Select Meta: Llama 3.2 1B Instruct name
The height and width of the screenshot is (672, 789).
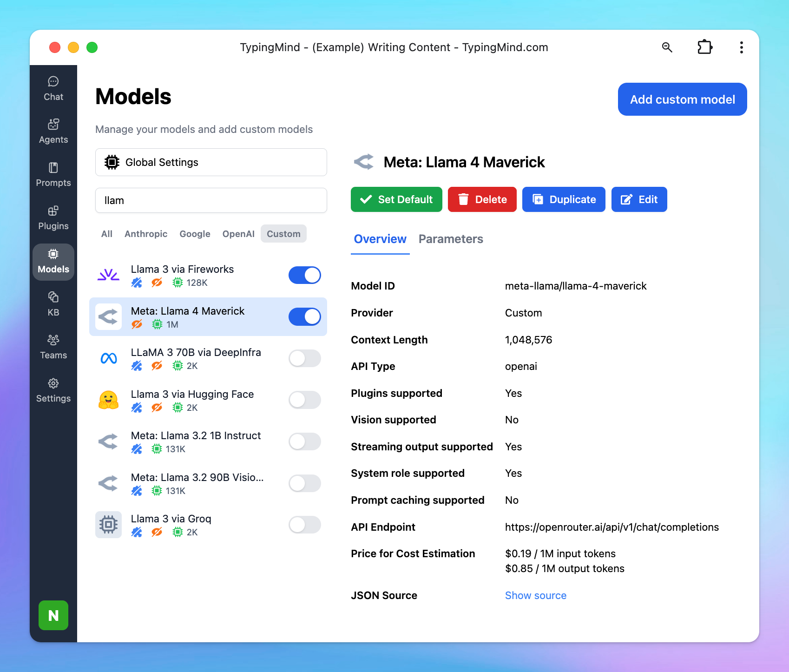[196, 435]
